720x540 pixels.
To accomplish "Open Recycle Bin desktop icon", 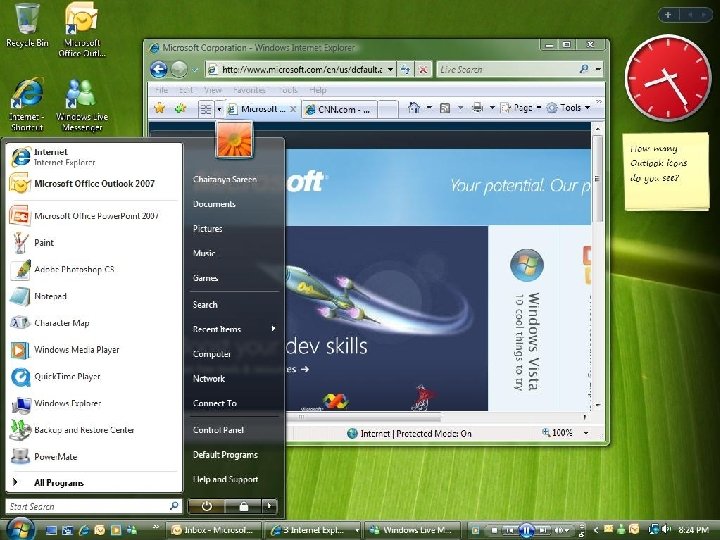I will [27, 25].
